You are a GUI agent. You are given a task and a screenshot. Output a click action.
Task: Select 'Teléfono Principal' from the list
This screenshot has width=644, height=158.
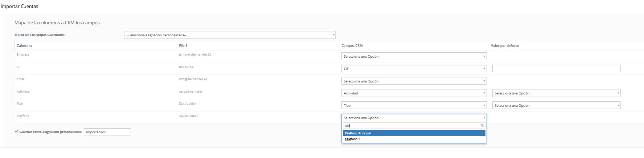(414, 133)
